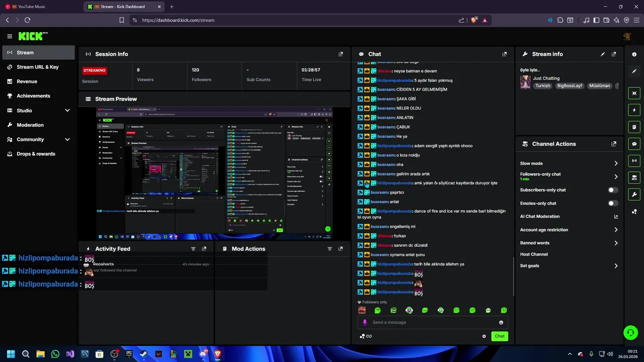This screenshot has height=362, width=644.
Task: Open the green headset support button
Action: click(630, 333)
